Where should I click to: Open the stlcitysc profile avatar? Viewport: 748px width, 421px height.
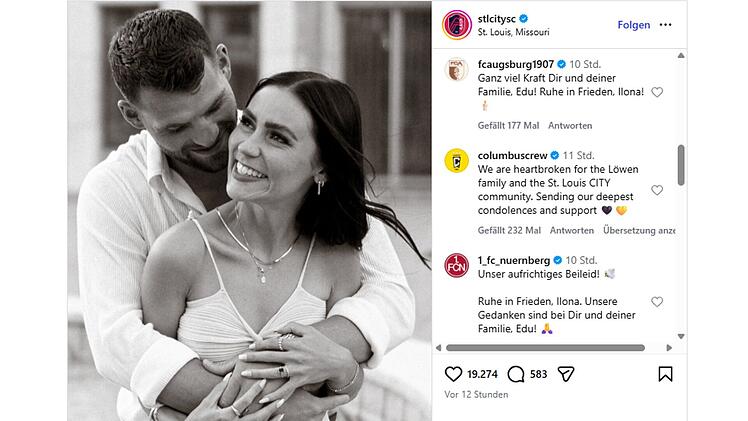coord(457,25)
